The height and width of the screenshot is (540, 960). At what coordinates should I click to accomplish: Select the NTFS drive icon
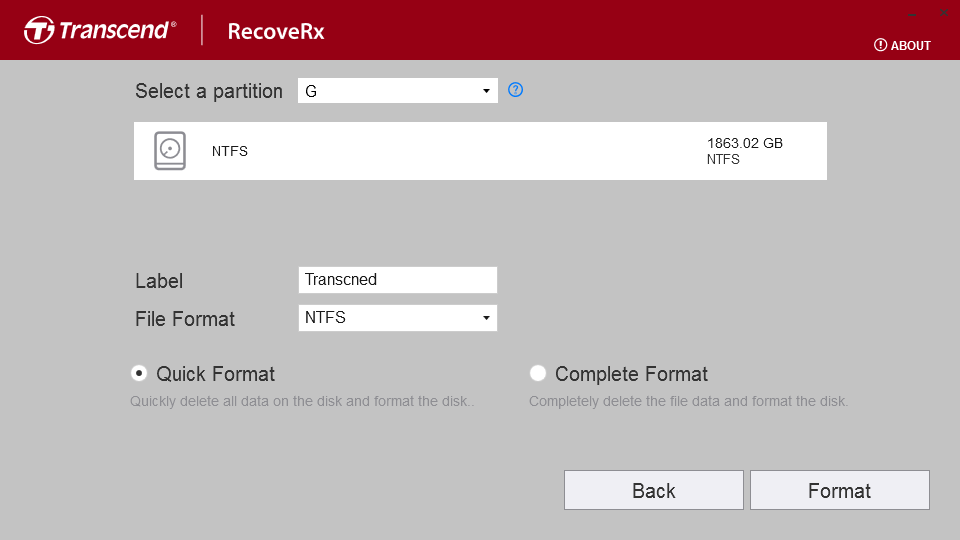170,151
